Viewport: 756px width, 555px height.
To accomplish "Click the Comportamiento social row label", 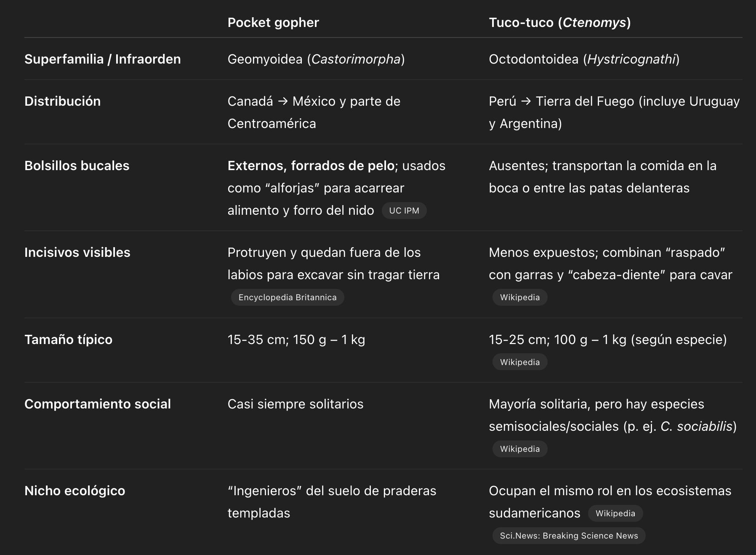I will [x=98, y=404].
